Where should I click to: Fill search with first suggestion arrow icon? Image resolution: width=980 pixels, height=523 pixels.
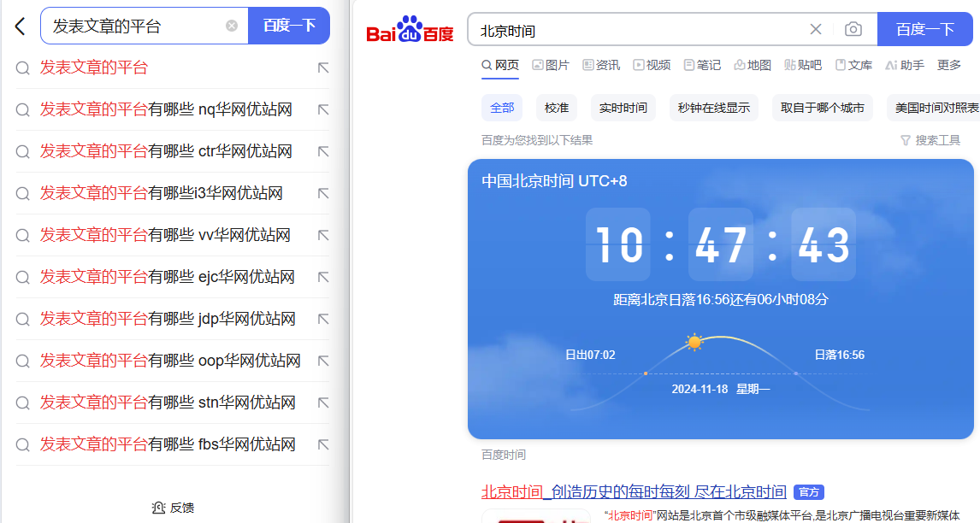pos(323,68)
